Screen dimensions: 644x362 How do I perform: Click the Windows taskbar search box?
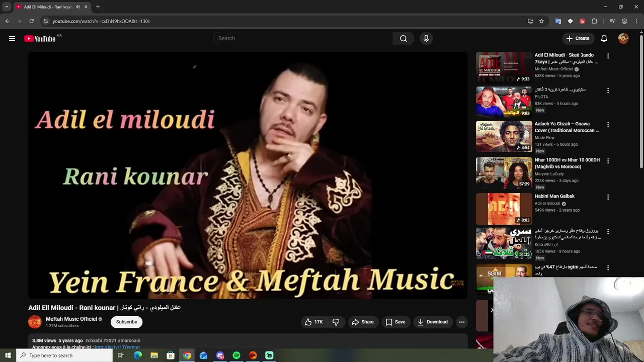[64, 355]
